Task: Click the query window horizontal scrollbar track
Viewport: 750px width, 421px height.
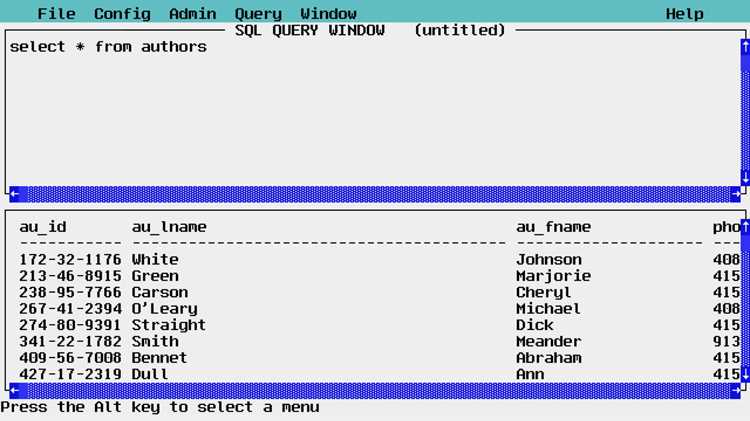Action: [375, 194]
